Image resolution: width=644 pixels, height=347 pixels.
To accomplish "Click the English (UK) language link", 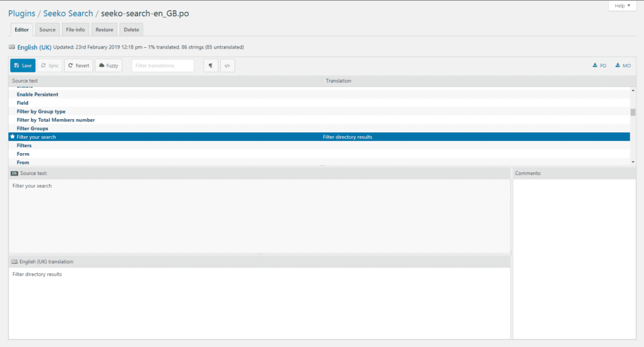I will (34, 47).
